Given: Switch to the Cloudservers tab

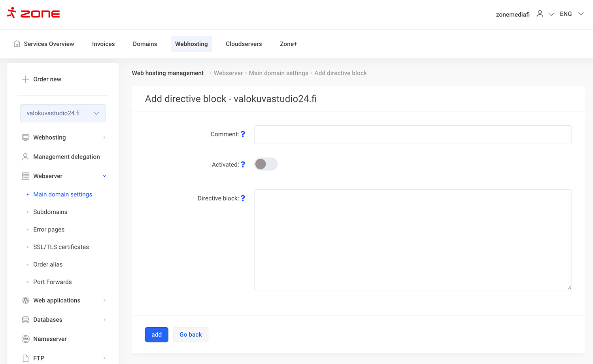Looking at the screenshot, I should tap(244, 44).
